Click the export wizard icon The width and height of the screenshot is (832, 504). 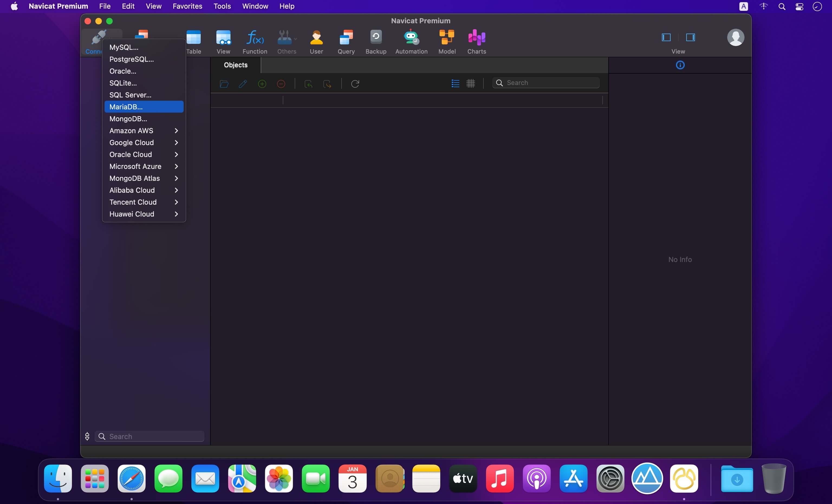tap(327, 83)
